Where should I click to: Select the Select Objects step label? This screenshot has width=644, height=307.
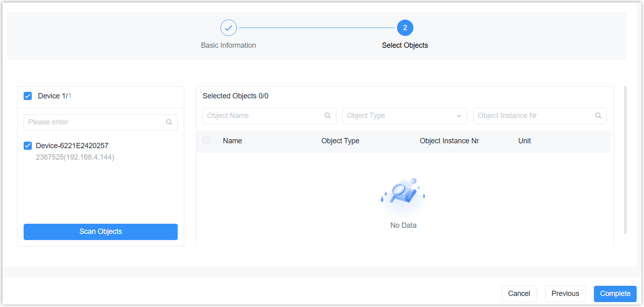(x=405, y=45)
